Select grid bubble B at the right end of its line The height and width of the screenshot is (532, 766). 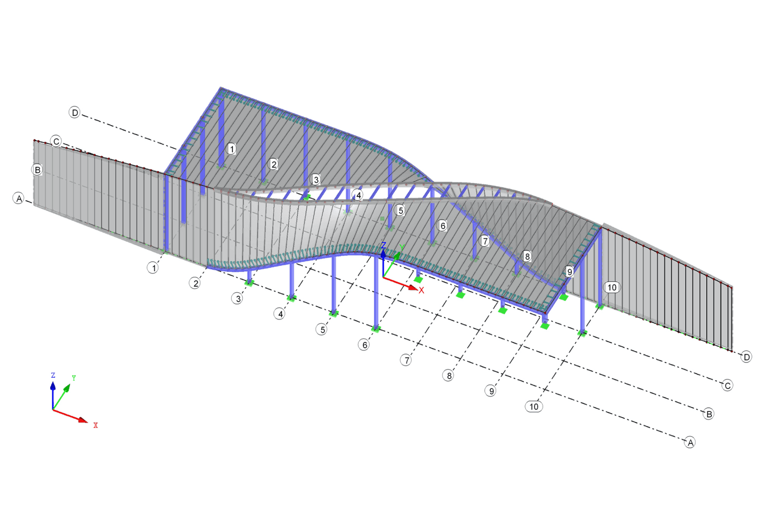pyautogui.click(x=709, y=414)
